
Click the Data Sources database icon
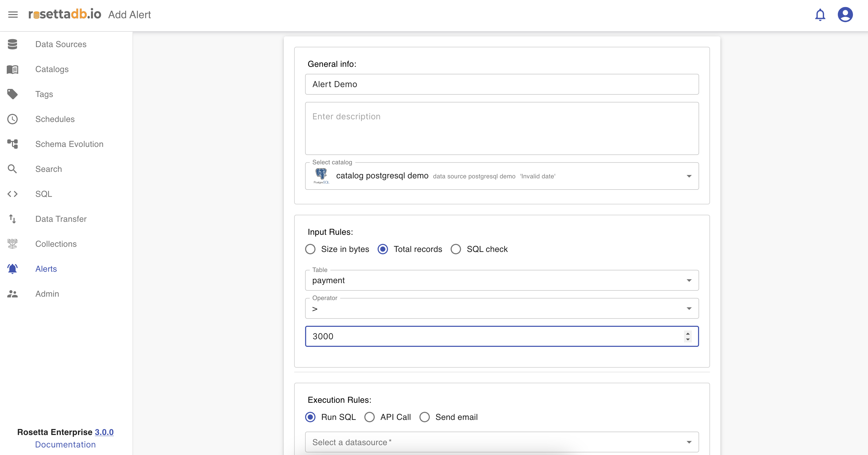point(12,44)
